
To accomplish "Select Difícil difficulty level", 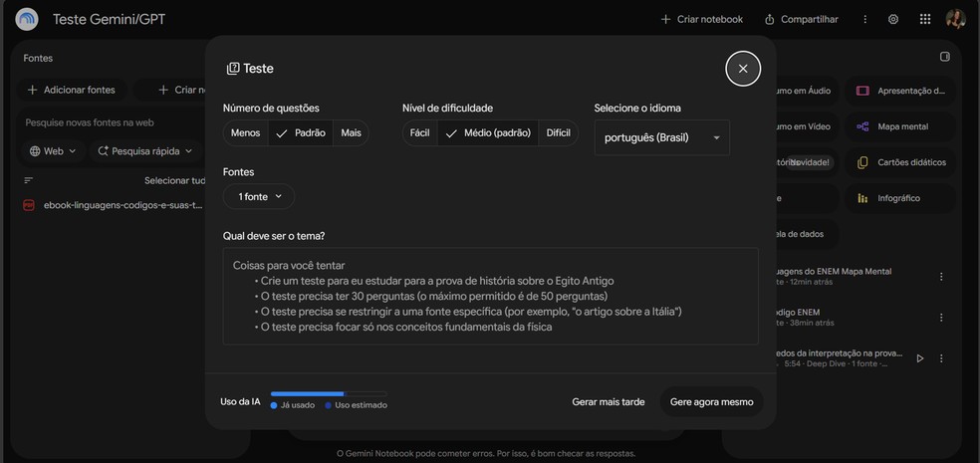I will click(558, 133).
